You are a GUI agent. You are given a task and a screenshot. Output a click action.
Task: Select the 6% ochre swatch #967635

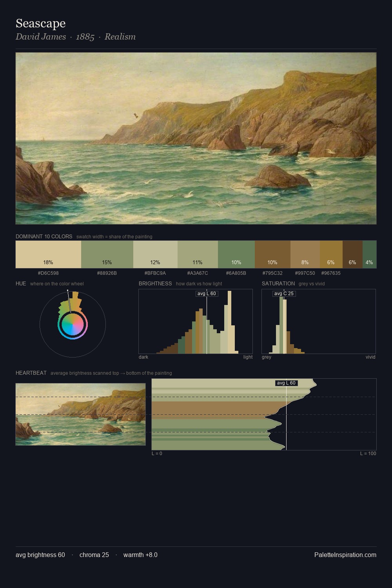(x=331, y=254)
